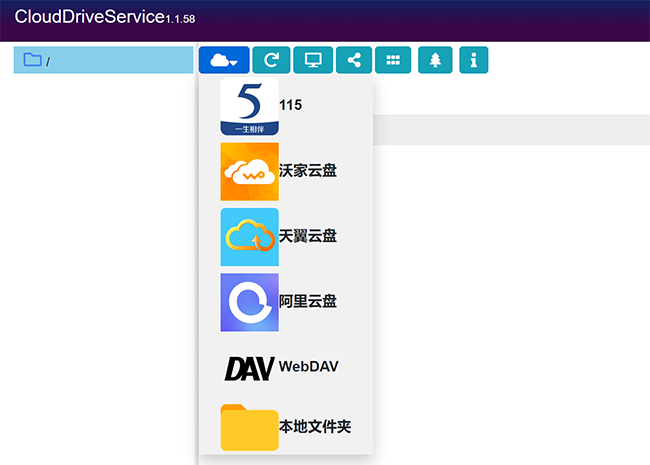Switch to grid view icon

(x=393, y=60)
